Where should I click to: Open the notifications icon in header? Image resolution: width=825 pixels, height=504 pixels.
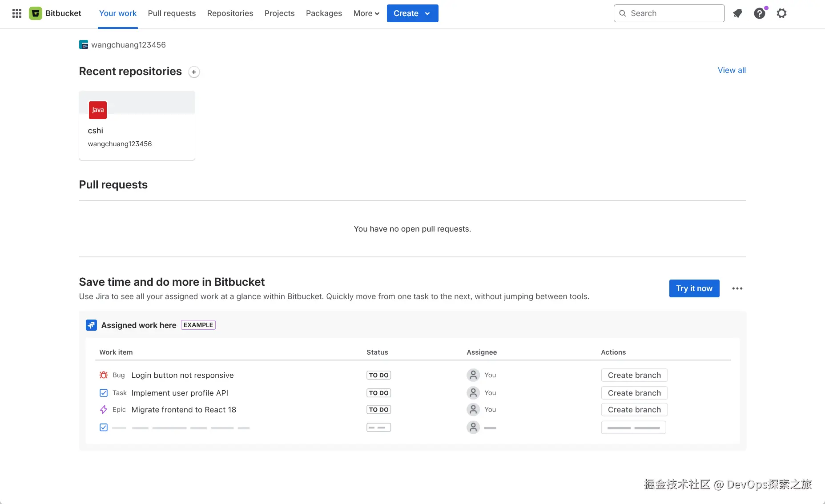[737, 13]
